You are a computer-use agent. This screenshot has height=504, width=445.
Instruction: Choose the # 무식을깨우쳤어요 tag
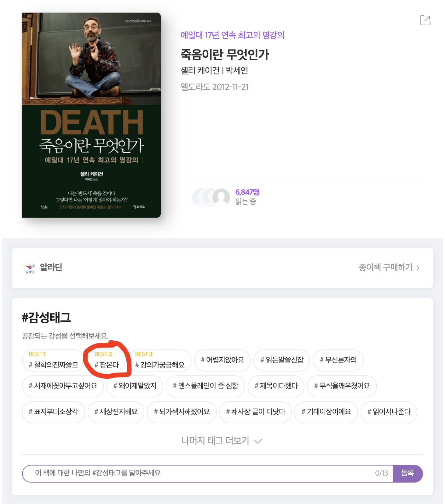(x=342, y=386)
